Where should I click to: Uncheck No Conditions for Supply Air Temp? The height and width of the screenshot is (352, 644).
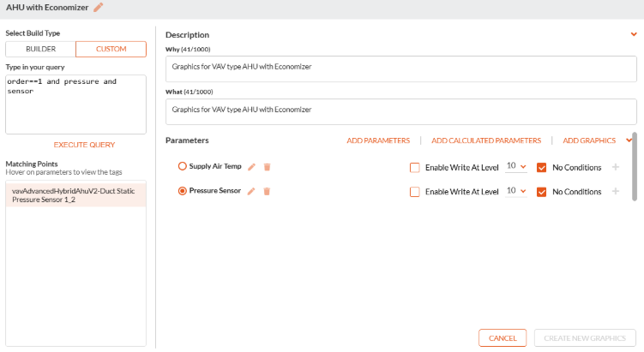541,167
